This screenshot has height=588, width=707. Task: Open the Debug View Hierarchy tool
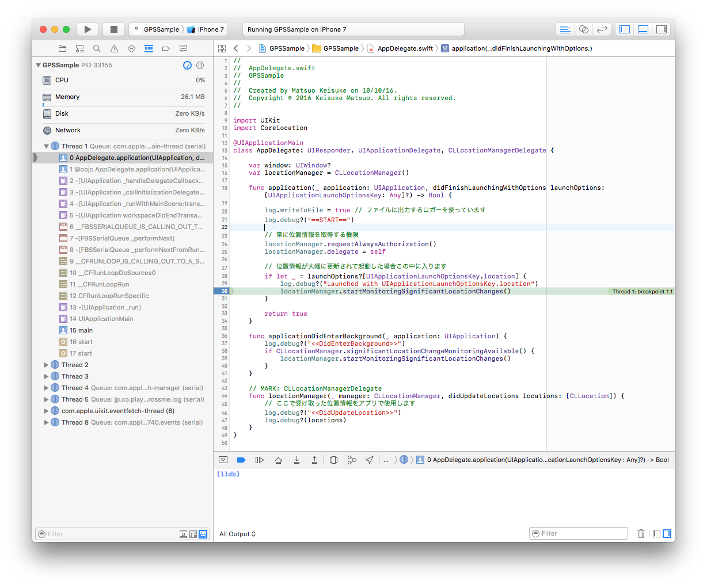pos(333,460)
